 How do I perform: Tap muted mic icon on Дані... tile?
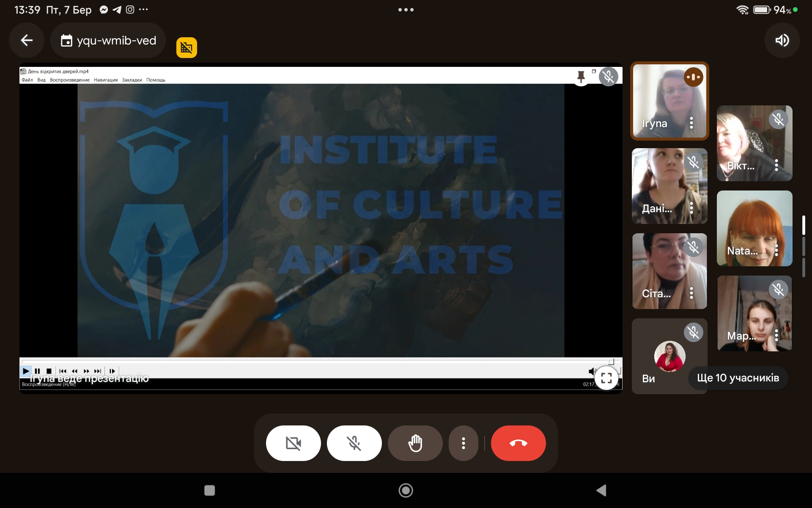point(694,162)
